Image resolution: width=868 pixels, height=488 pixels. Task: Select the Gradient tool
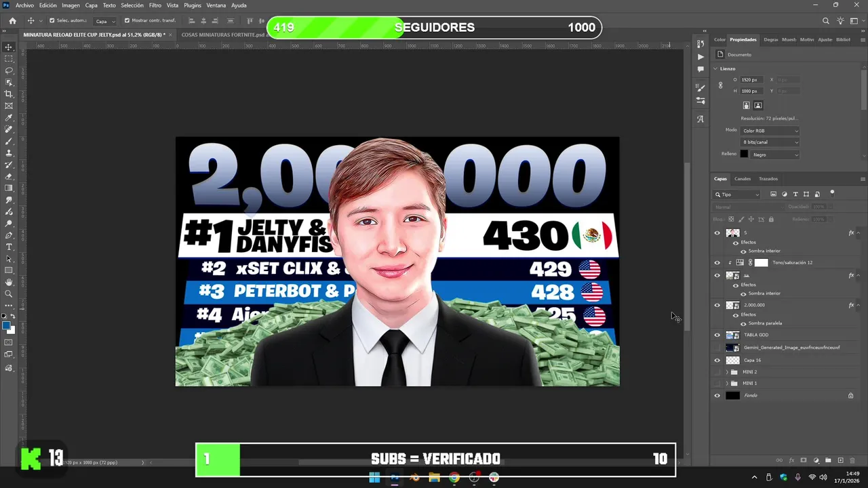coord(9,188)
